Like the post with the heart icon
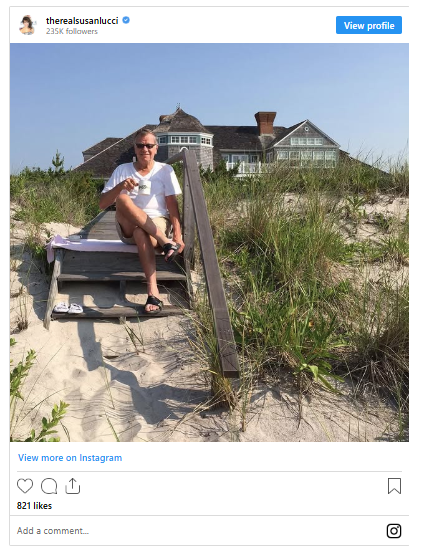The image size is (433, 558). click(25, 486)
